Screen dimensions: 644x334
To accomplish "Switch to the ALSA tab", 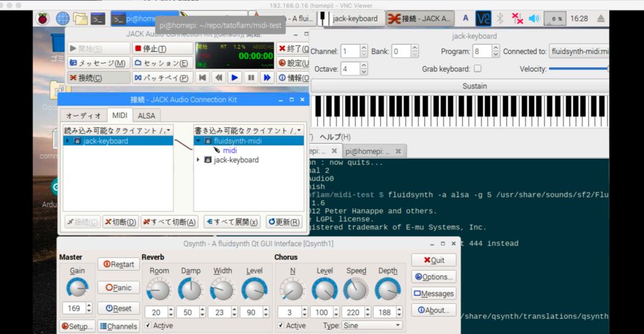I will click(147, 116).
